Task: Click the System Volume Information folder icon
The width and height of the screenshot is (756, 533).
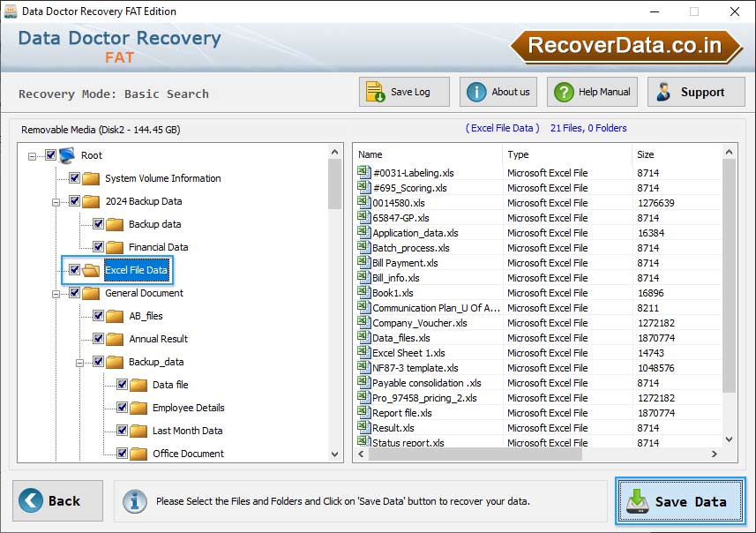Action: click(91, 178)
